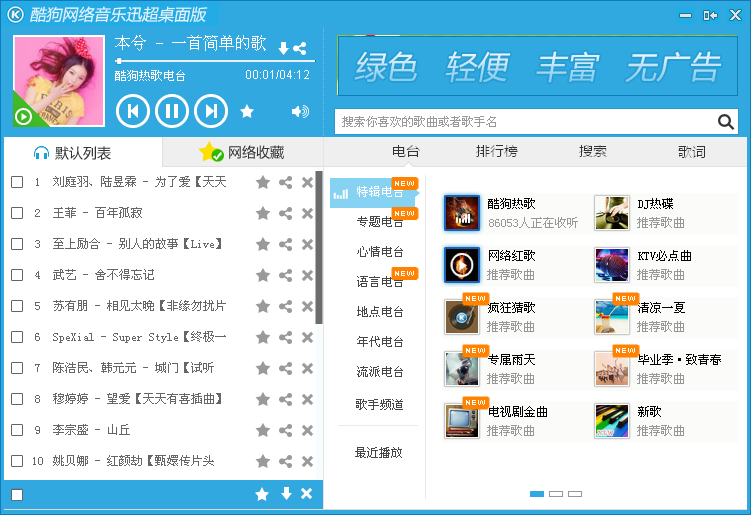The width and height of the screenshot is (751, 515).
Task: Click play overlay on album cover
Action: point(23,116)
